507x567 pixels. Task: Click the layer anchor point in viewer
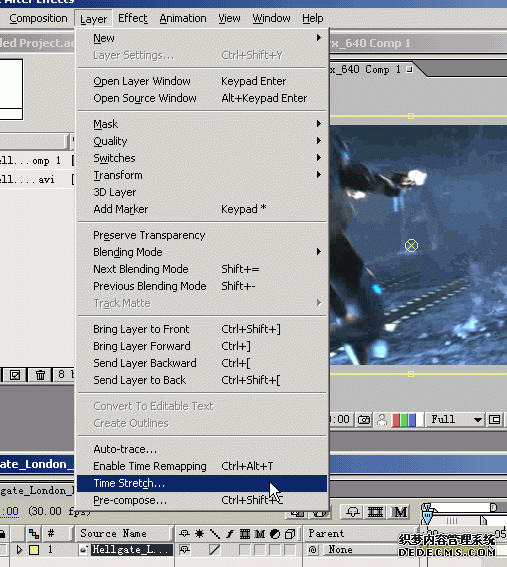point(411,246)
